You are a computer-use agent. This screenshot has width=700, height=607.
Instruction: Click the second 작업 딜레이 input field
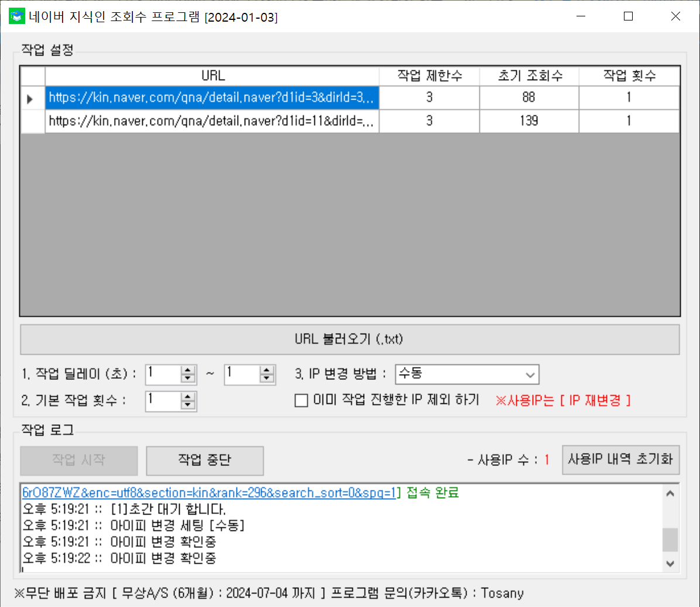pyautogui.click(x=242, y=375)
